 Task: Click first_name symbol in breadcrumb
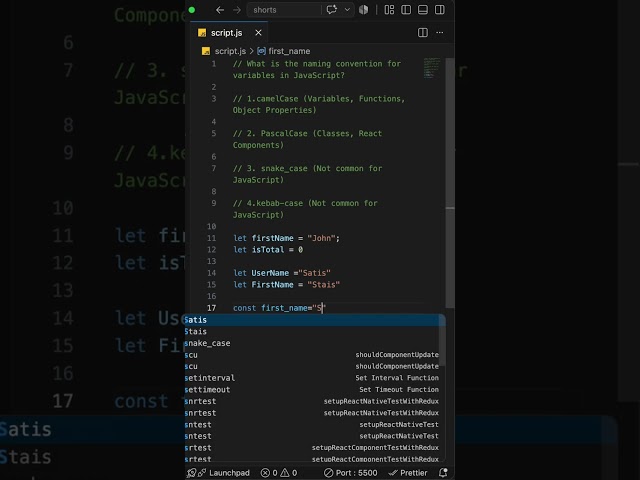(289, 51)
